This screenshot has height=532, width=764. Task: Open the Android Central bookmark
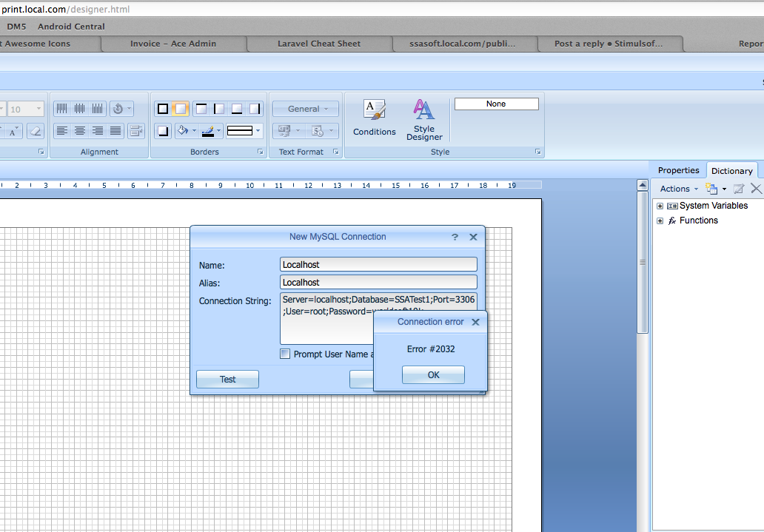click(71, 27)
